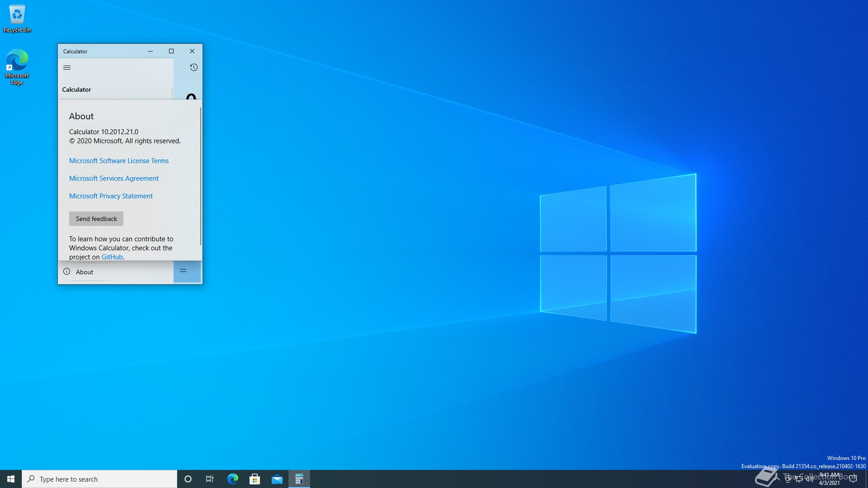The height and width of the screenshot is (488, 868).
Task: Click the equals key in Calculator
Action: 187,271
